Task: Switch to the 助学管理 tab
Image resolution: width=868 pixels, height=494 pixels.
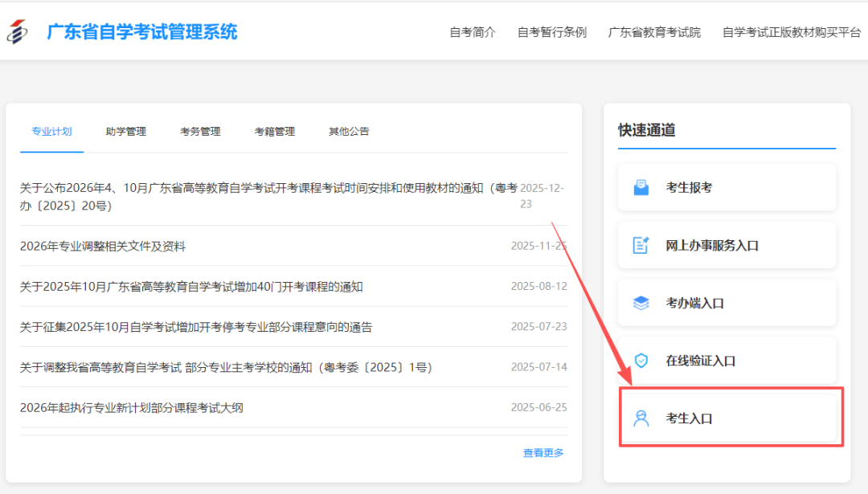Action: (125, 132)
